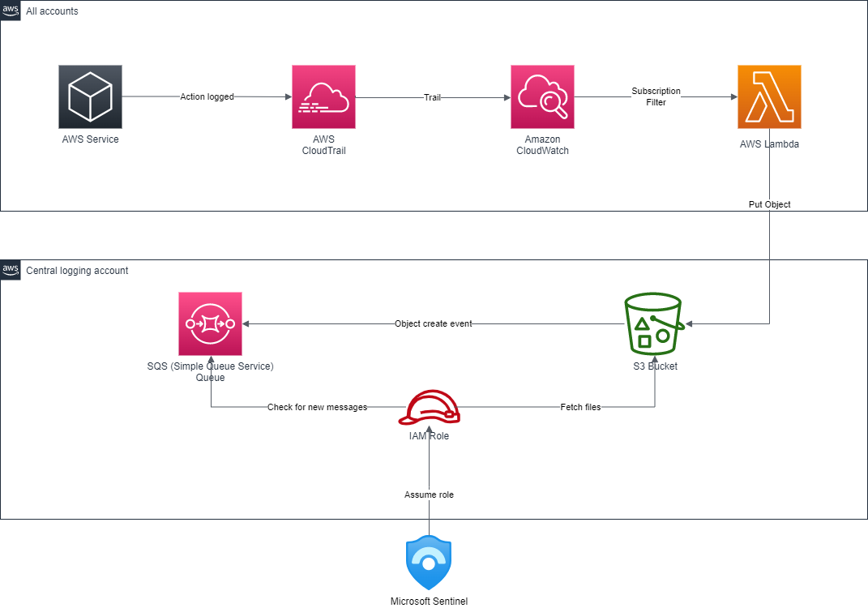Viewport: 868px width, 608px height.
Task: Click the Fetch files label
Action: click(x=582, y=407)
